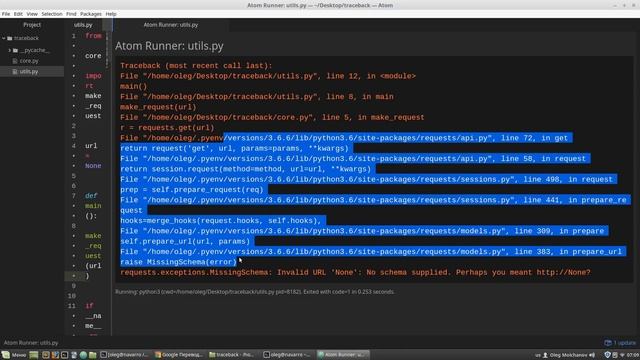Open the Oleg Molchanov user menu

coord(564,355)
